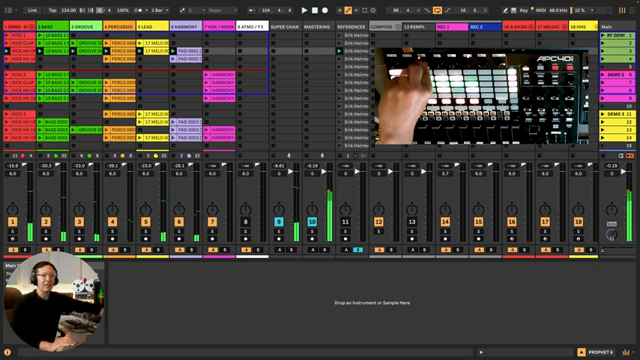
Task: Click the Session Record circle icon
Action: (x=373, y=10)
